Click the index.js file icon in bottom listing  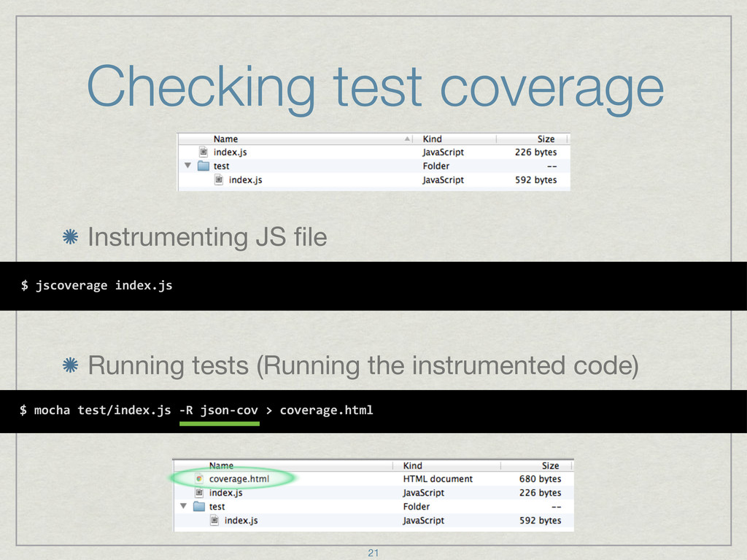199,492
